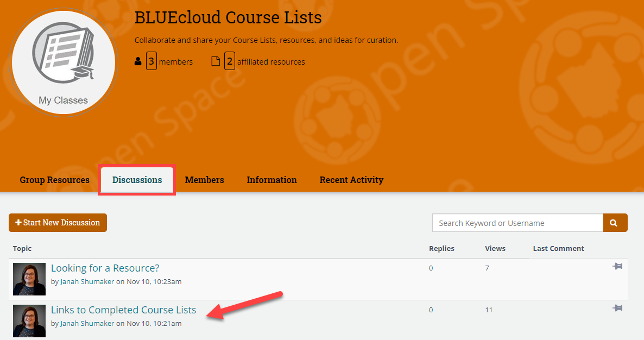Click the Search Keyword or Username field
Image resolution: width=644 pixels, height=340 pixels.
point(517,223)
